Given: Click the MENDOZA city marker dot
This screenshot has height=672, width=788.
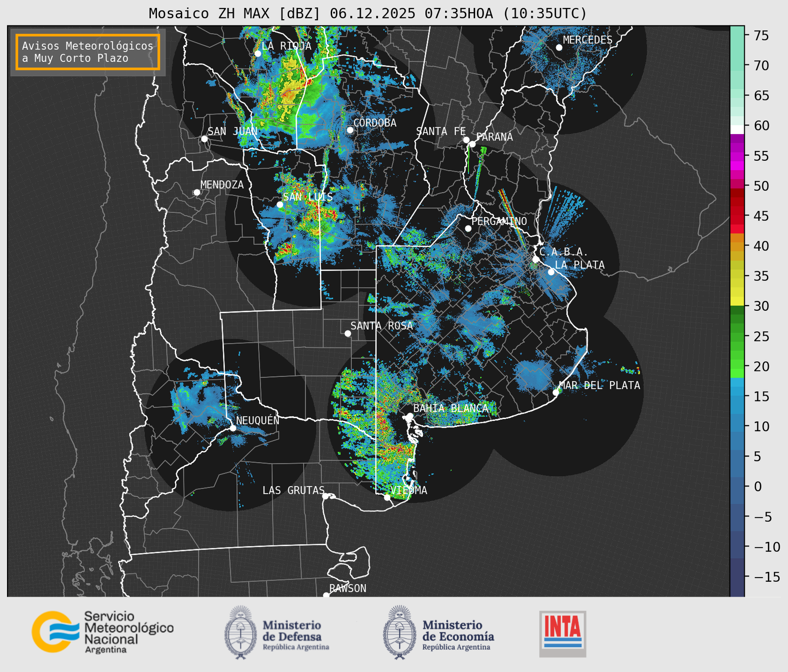Looking at the screenshot, I should pos(197,193).
